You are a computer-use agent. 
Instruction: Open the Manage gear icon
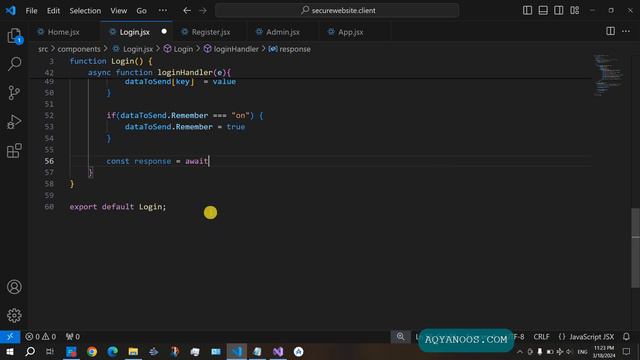tap(14, 315)
